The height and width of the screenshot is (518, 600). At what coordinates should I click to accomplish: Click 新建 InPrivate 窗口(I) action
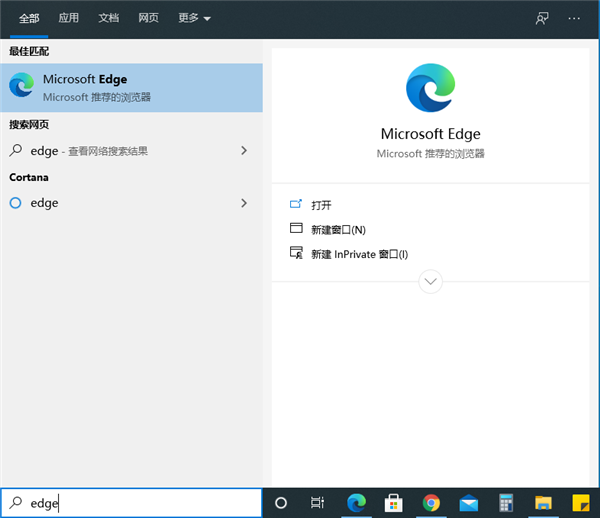point(359,254)
